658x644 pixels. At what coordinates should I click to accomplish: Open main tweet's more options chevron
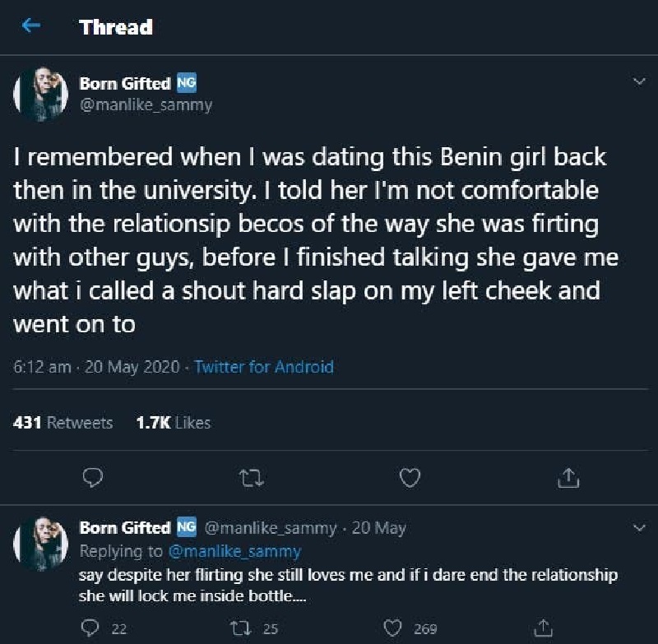pyautogui.click(x=639, y=82)
